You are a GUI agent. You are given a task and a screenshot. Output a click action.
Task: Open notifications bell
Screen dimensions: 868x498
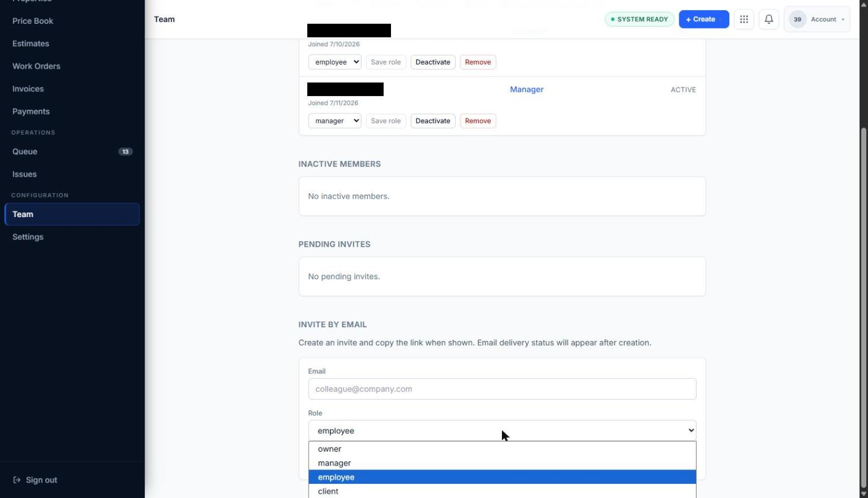pos(769,20)
